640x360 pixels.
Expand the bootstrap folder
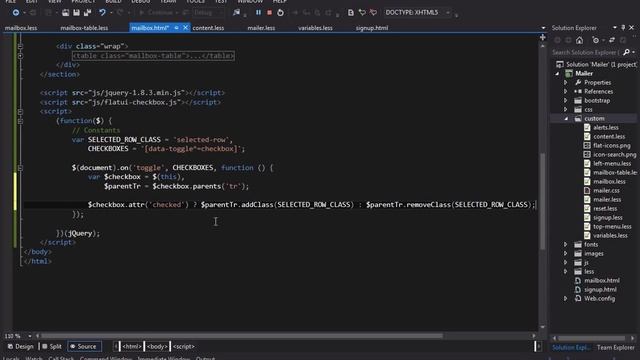tap(566, 100)
